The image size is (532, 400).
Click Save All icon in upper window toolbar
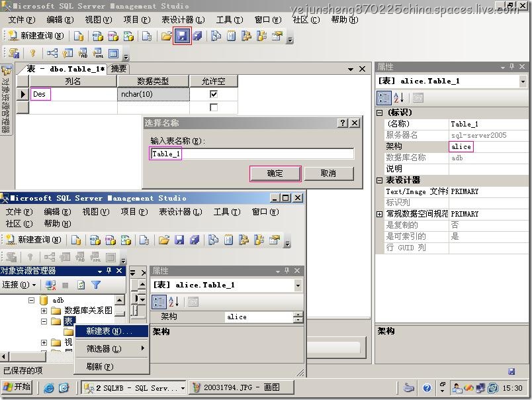tap(197, 36)
